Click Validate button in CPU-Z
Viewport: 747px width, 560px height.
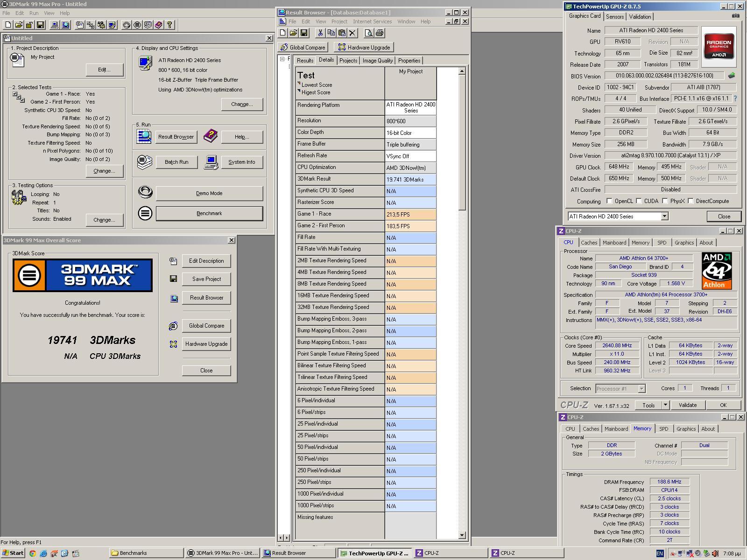687,405
